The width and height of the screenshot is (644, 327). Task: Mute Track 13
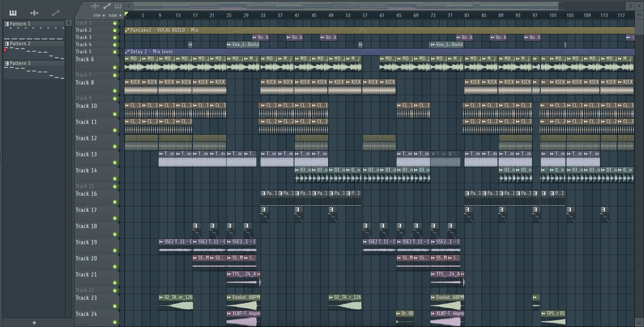pos(115,162)
